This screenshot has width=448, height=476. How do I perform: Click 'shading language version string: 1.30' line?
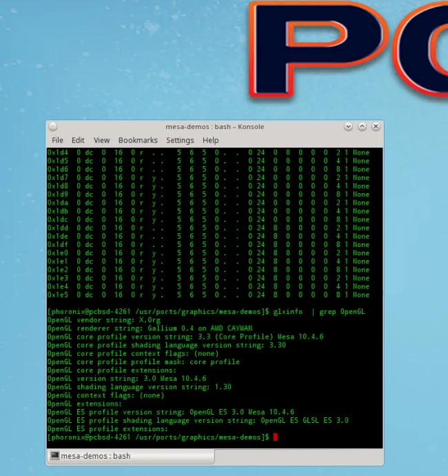coord(139,387)
